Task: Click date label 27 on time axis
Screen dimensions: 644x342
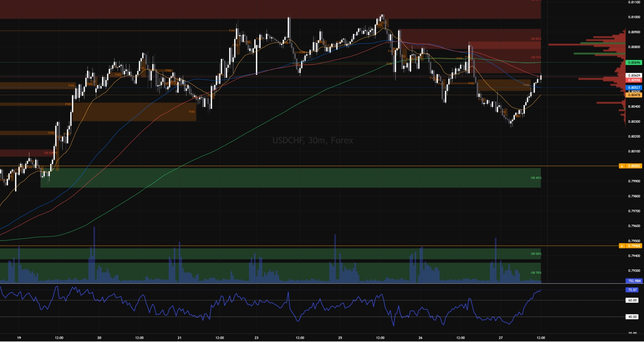Action: point(501,338)
